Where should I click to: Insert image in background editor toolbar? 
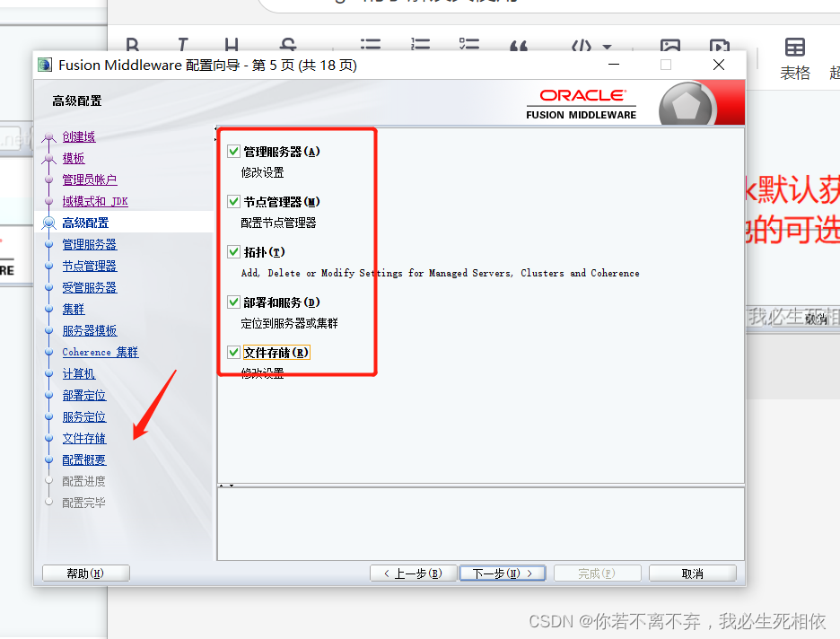pyautogui.click(x=669, y=45)
